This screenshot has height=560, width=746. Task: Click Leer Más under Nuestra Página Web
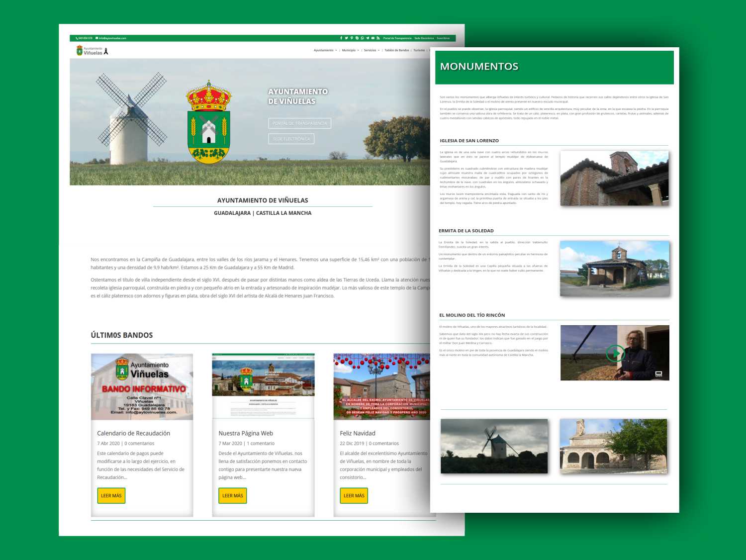[x=233, y=496]
